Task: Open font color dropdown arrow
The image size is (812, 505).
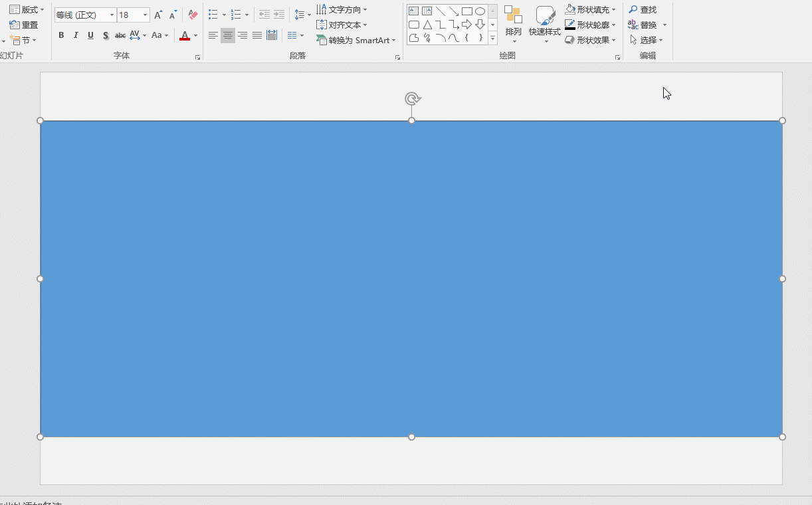Action: coord(196,35)
